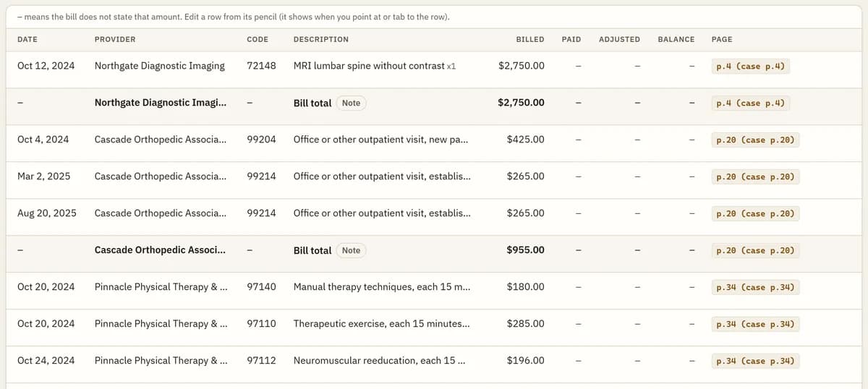
Task: Click Neuromuscular reeducation description
Action: point(380,360)
